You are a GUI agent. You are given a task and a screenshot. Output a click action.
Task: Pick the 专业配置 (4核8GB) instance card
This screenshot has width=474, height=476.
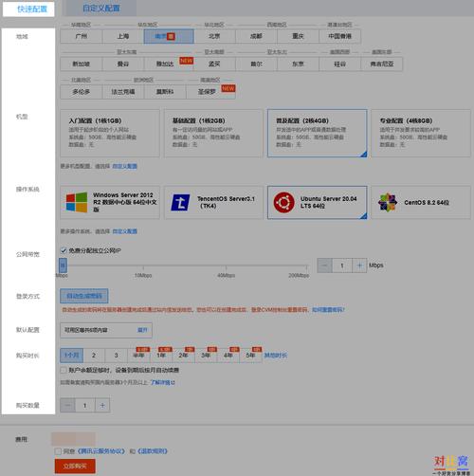click(x=421, y=133)
